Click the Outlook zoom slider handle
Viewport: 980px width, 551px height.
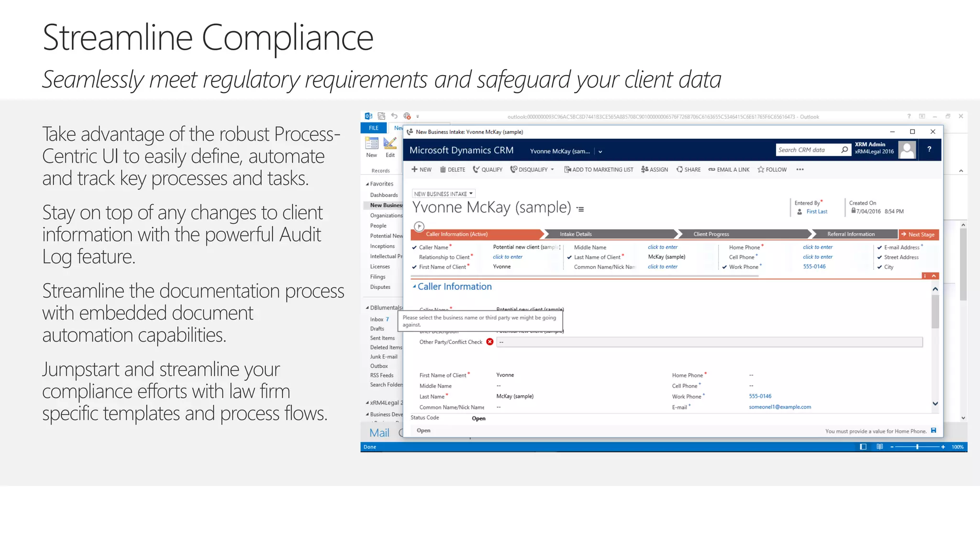917,447
